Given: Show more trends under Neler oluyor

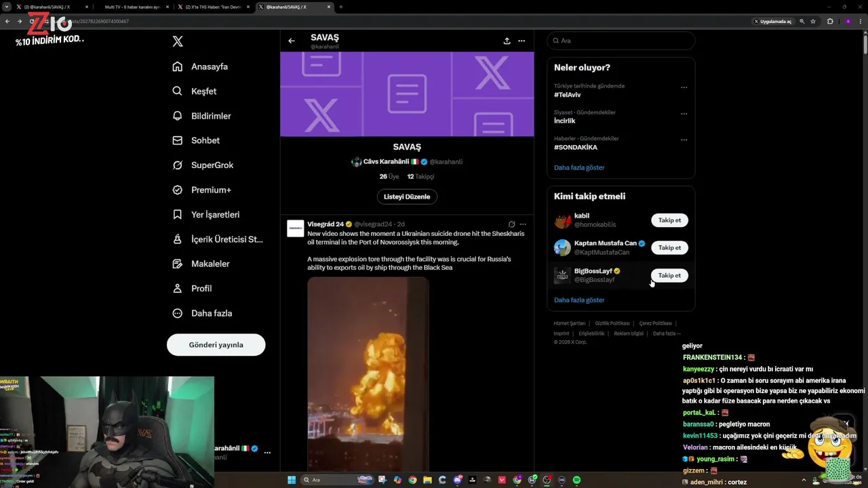Looking at the screenshot, I should click(579, 167).
